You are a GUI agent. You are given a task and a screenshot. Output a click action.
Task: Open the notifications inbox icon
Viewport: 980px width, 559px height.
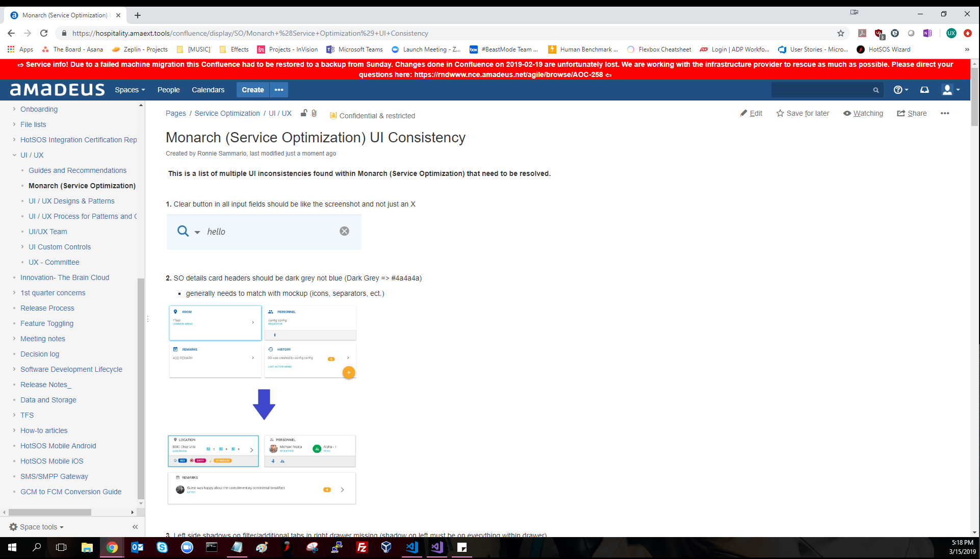coord(924,90)
